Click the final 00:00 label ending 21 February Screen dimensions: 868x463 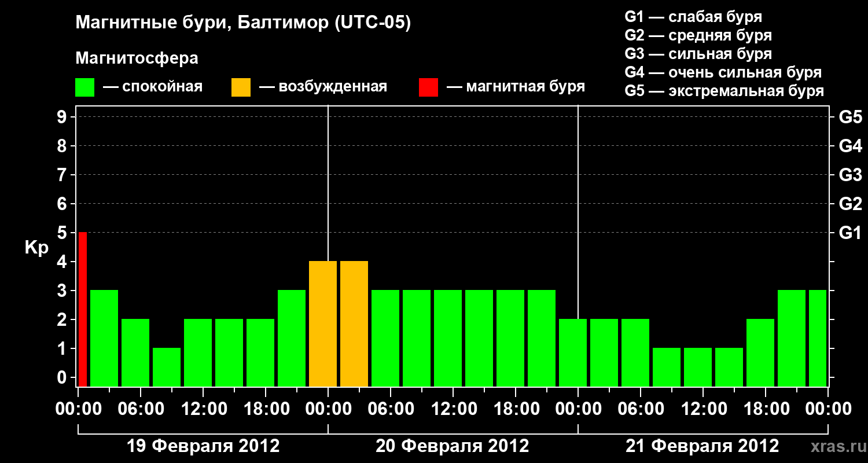(x=828, y=409)
